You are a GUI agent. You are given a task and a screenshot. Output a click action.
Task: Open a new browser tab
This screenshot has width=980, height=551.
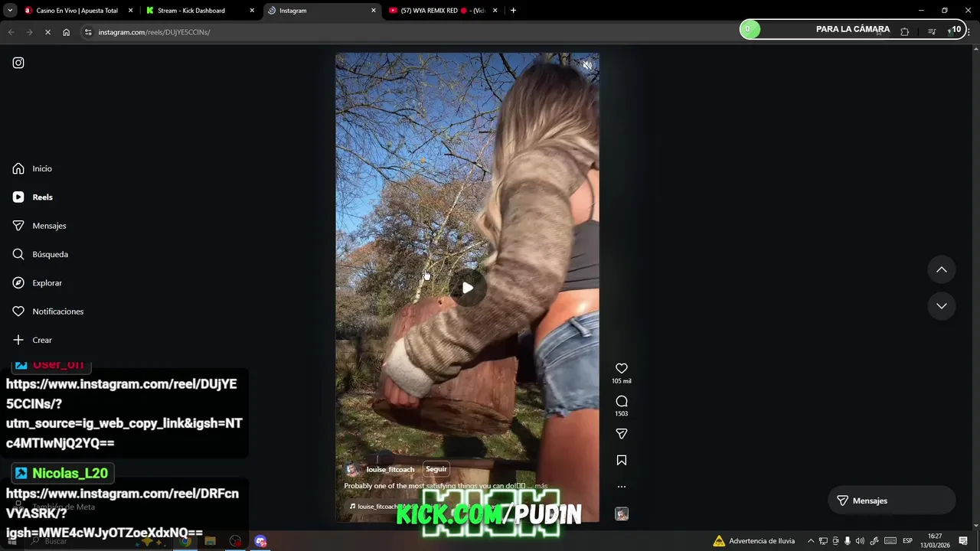point(513,11)
